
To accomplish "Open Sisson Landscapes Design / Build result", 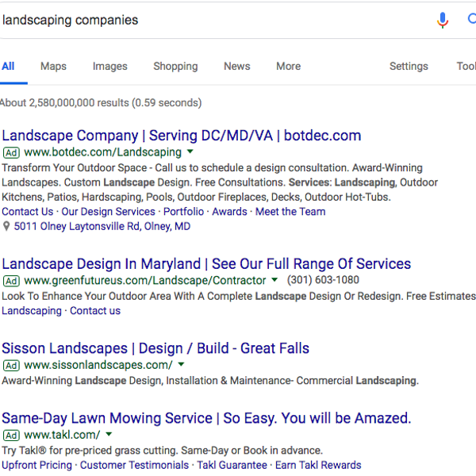I will tap(155, 348).
